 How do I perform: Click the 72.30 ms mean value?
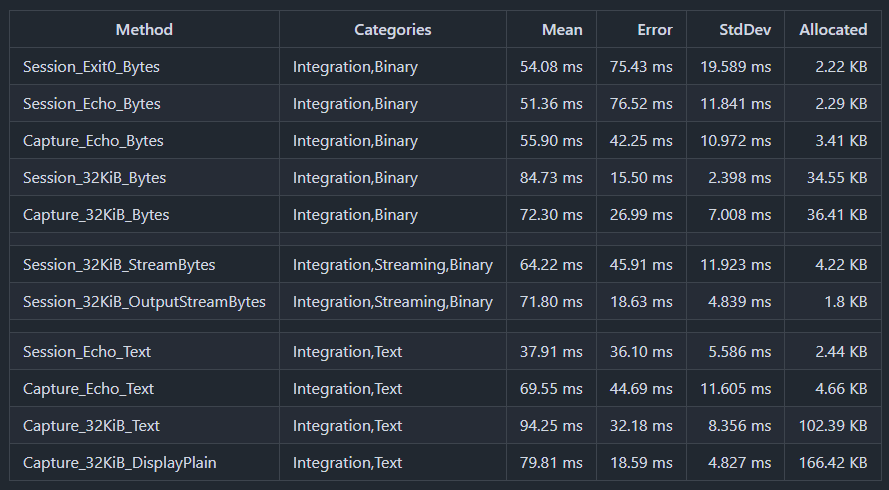pyautogui.click(x=551, y=214)
